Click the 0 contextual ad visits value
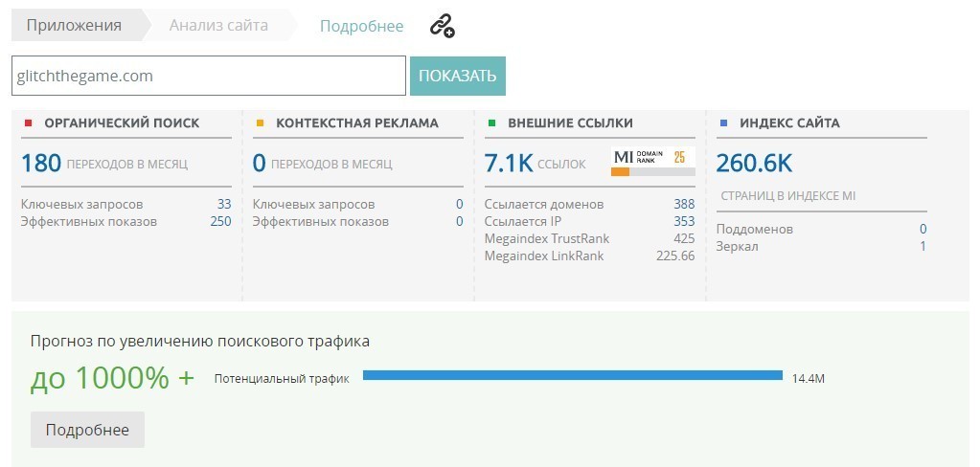The height and width of the screenshot is (467, 980). (260, 164)
